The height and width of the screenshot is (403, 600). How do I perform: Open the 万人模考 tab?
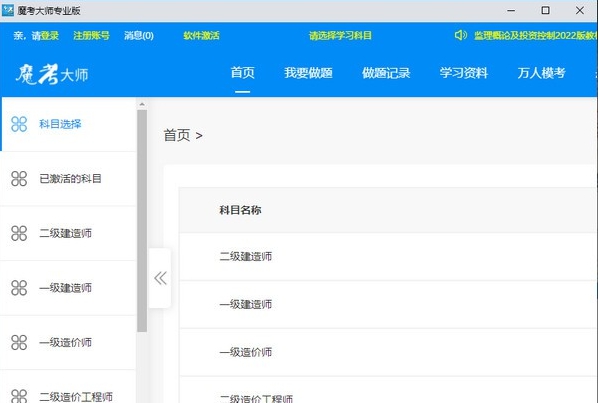click(x=541, y=73)
